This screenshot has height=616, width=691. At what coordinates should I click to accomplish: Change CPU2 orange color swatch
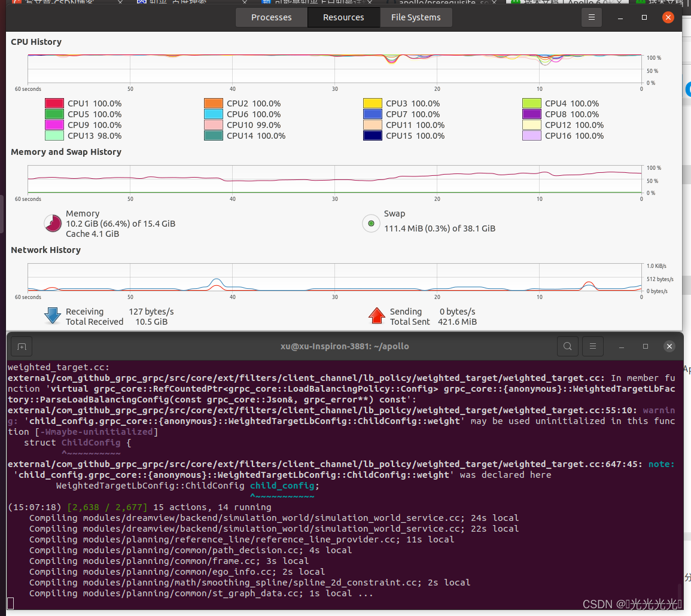[214, 103]
